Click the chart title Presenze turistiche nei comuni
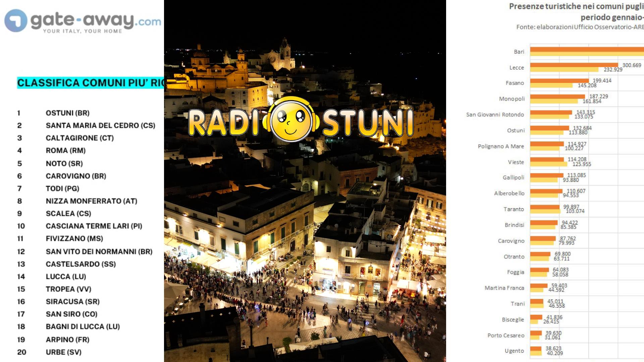This screenshot has width=644, height=362. (x=576, y=7)
